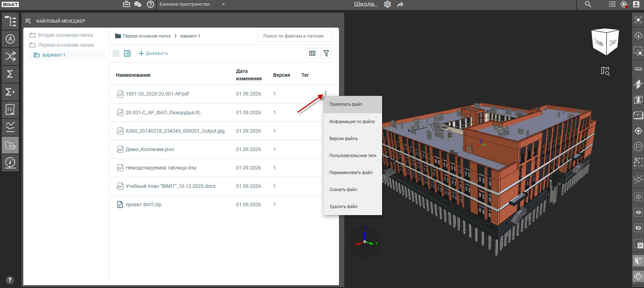644x288 pixels.
Task: Open the chart analytics sidebar icon
Action: pos(10,127)
